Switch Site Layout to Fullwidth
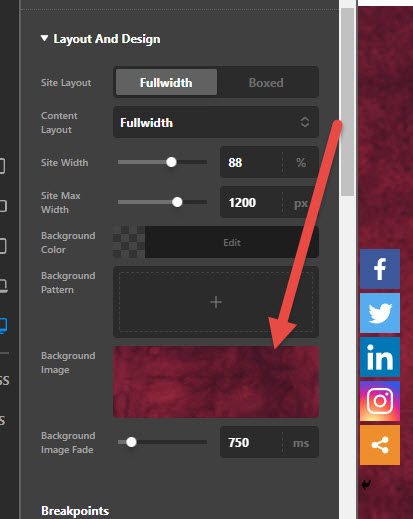 [x=166, y=82]
